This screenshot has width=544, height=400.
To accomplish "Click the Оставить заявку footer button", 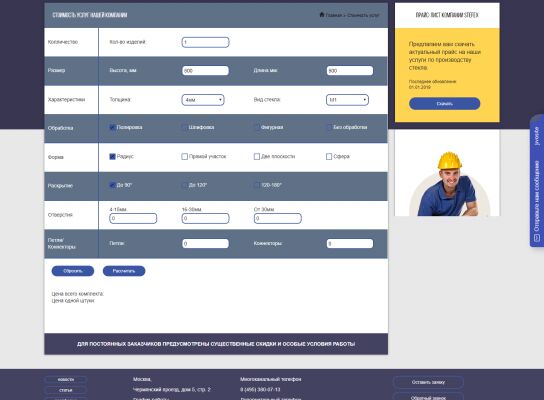I will [x=428, y=382].
